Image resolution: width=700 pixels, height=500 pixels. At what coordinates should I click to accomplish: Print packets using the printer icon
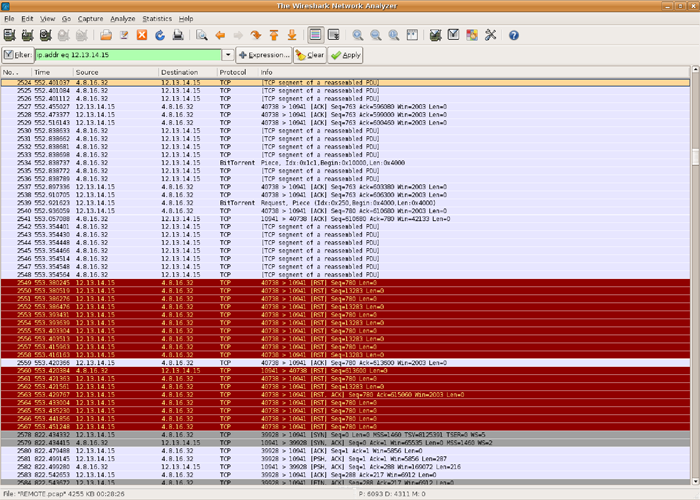pos(176,35)
